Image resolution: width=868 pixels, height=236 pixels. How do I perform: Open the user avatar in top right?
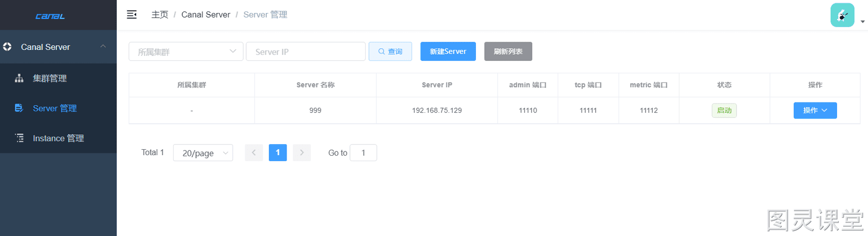tap(843, 15)
